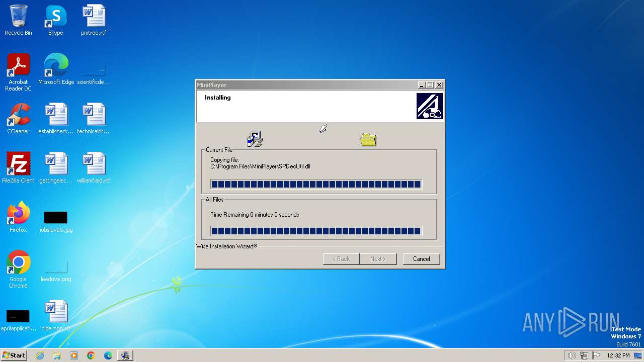Image resolution: width=644 pixels, height=362 pixels.
Task: Select the Firefox desktop shortcut
Action: pos(18,217)
